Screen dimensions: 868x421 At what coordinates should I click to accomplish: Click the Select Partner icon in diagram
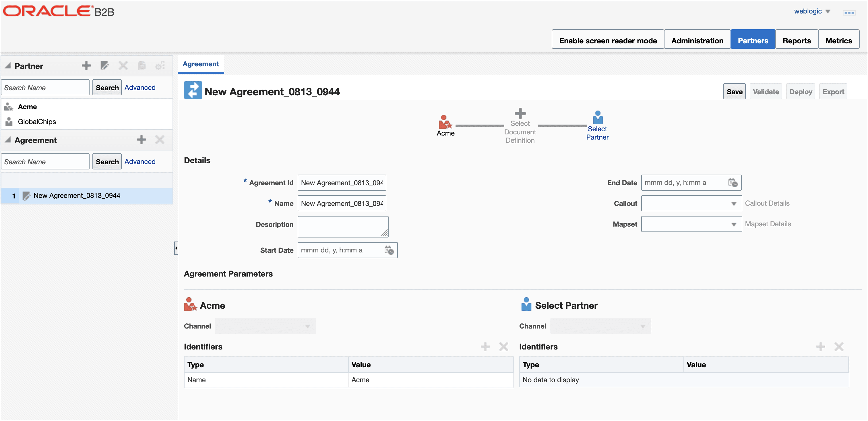(x=597, y=118)
